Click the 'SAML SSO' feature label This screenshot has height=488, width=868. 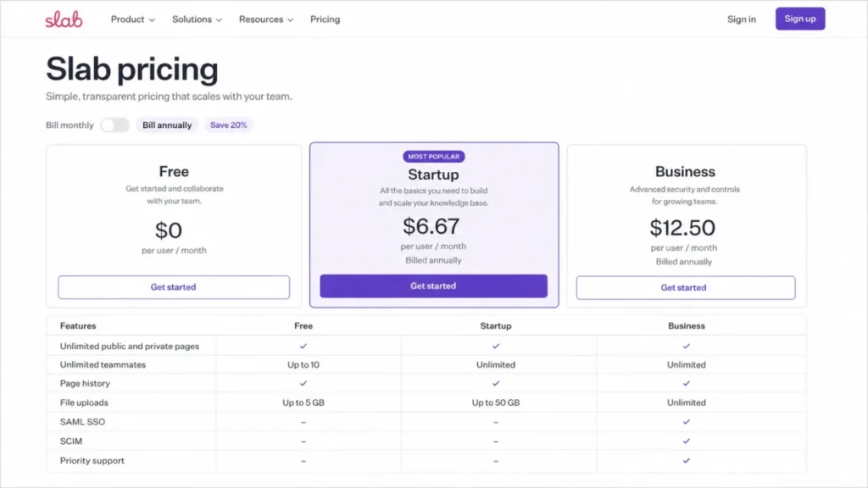(82, 422)
